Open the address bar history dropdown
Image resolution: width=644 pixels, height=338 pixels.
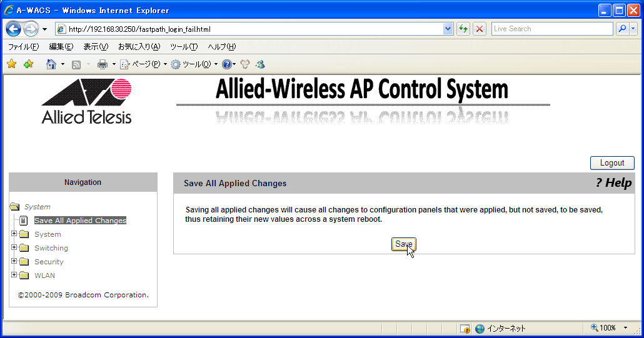point(448,29)
